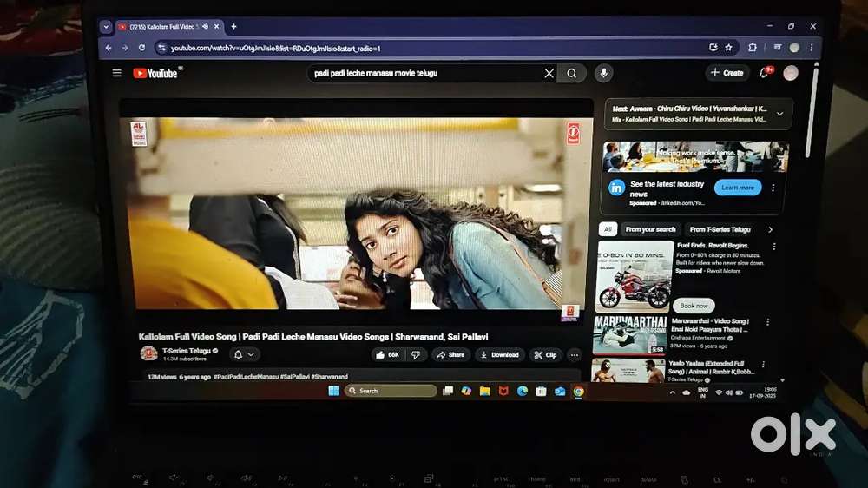Clear the search box with the X icon

[549, 74]
